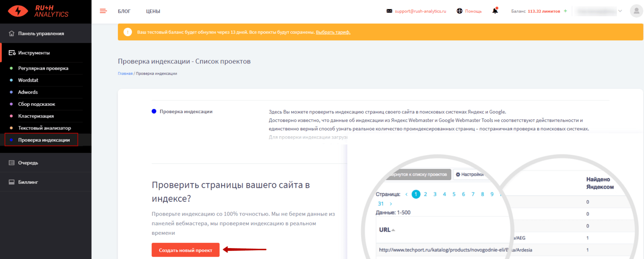Viewport: 644px width, 259px height.
Task: Expand the account name dropdown arrow
Action: (620, 11)
